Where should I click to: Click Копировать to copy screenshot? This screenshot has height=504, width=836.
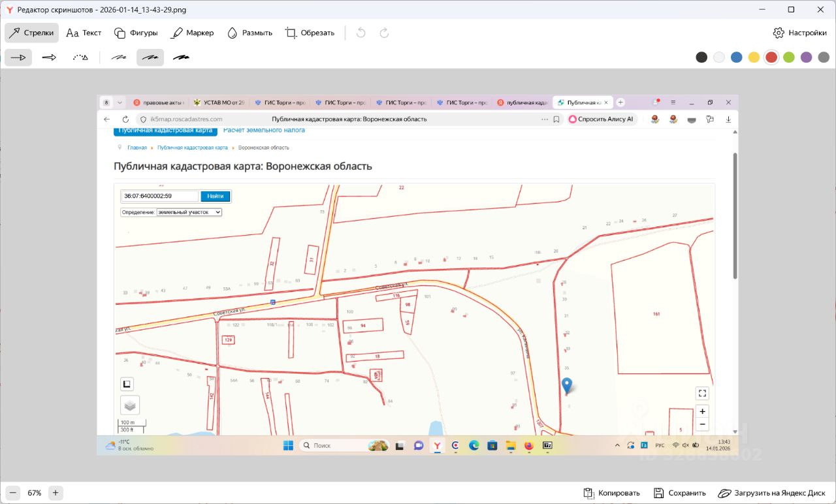611,493
